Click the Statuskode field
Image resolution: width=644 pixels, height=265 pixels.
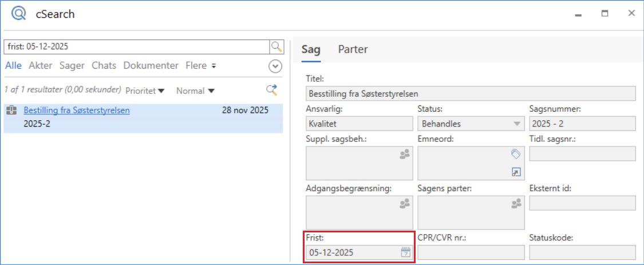[582, 252]
